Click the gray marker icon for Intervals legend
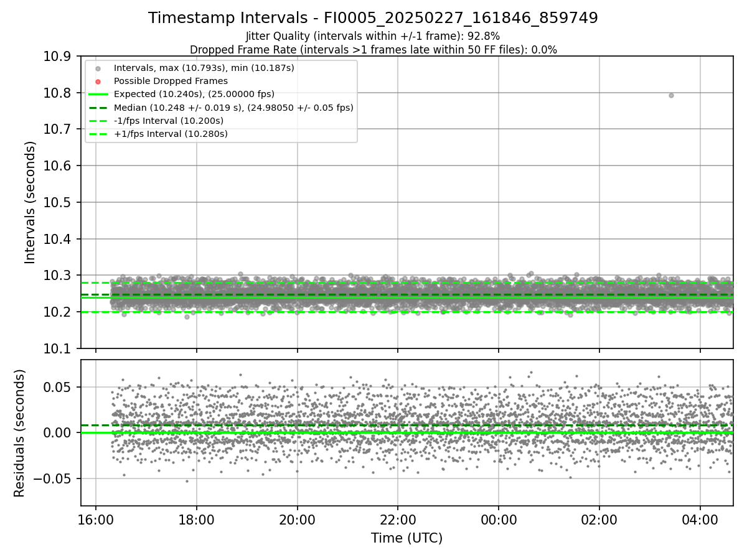Screen dimensions: 747x560 click(98, 68)
